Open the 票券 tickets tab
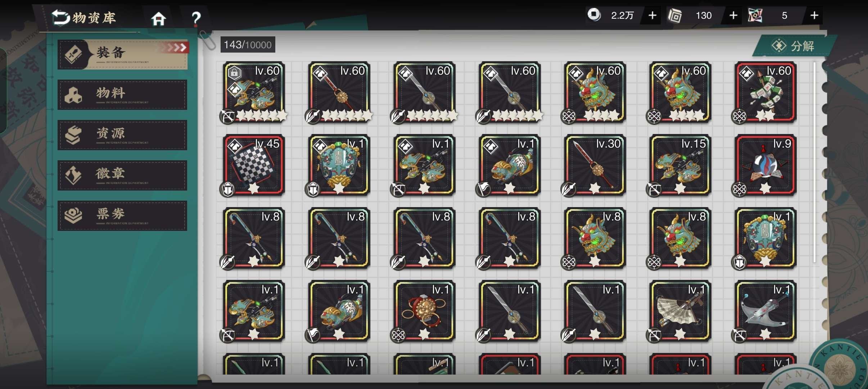868x389 pixels. [x=122, y=216]
